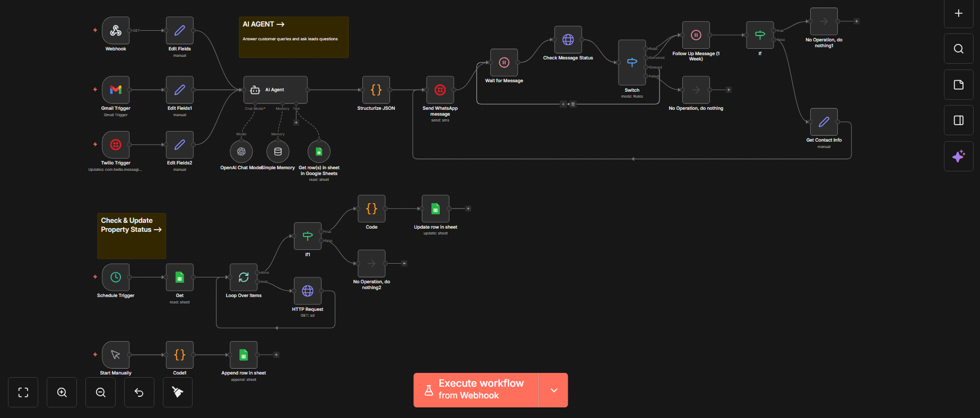Open the canvas search magnifier panel
This screenshot has height=418, width=980.
click(958, 49)
